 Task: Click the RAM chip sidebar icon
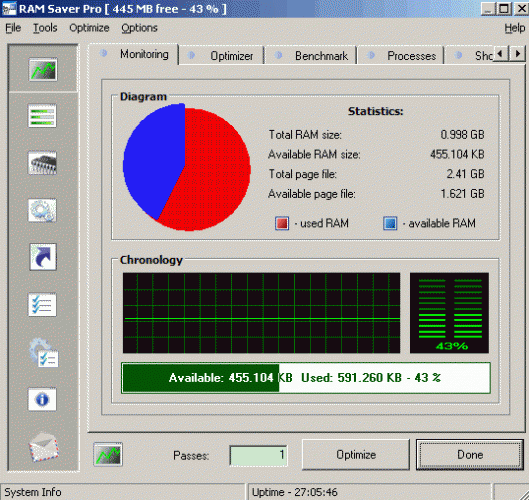42,163
